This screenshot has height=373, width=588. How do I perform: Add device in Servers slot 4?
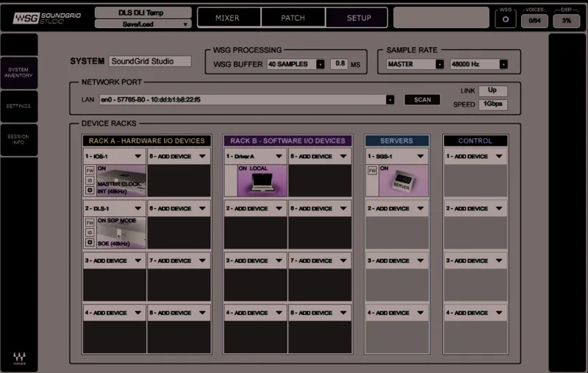397,313
